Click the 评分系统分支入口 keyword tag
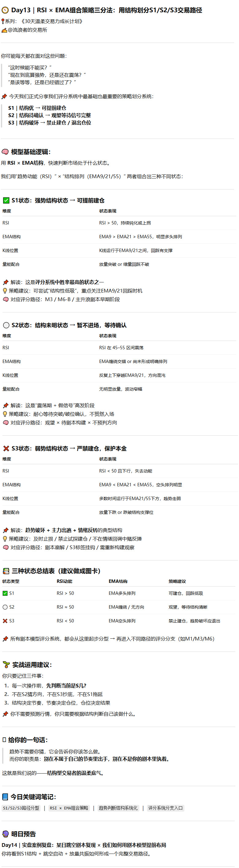The image size is (239, 868). pos(165,808)
